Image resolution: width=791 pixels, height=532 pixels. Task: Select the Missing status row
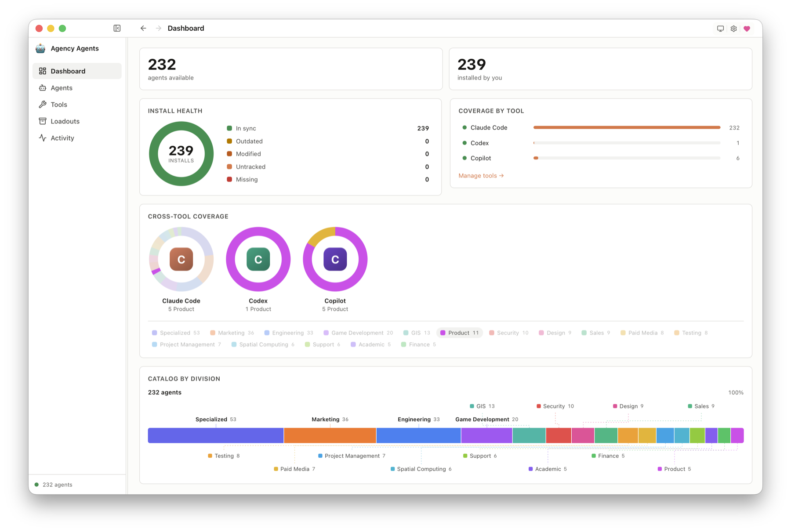coord(328,179)
